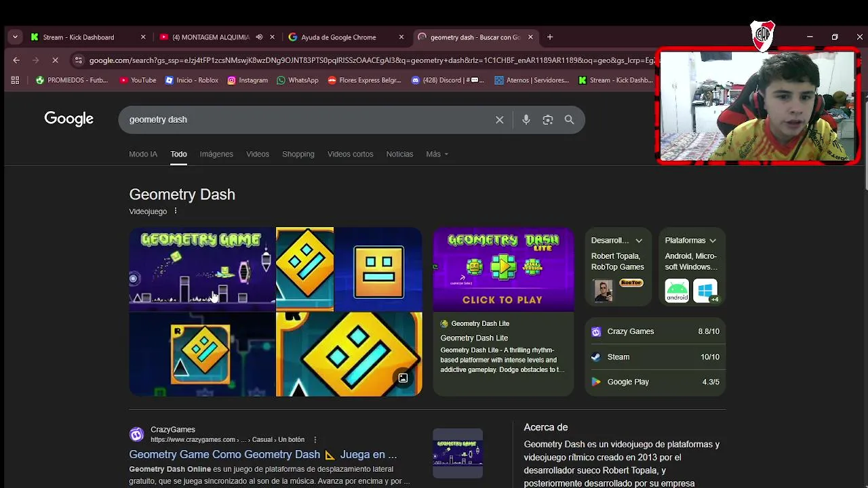Open the tab search dropdown arrow
The width and height of the screenshot is (868, 488).
[15, 37]
